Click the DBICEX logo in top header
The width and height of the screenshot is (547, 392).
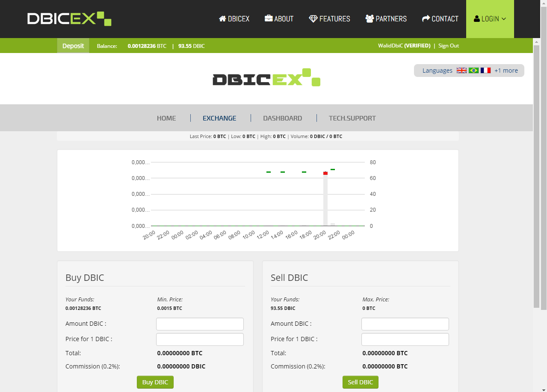point(69,19)
